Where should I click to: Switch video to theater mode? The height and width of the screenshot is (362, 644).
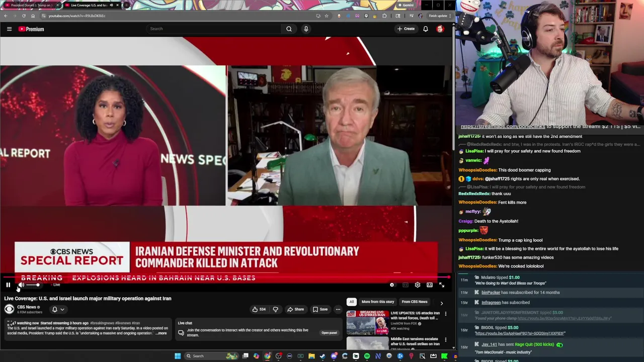pyautogui.click(x=429, y=285)
